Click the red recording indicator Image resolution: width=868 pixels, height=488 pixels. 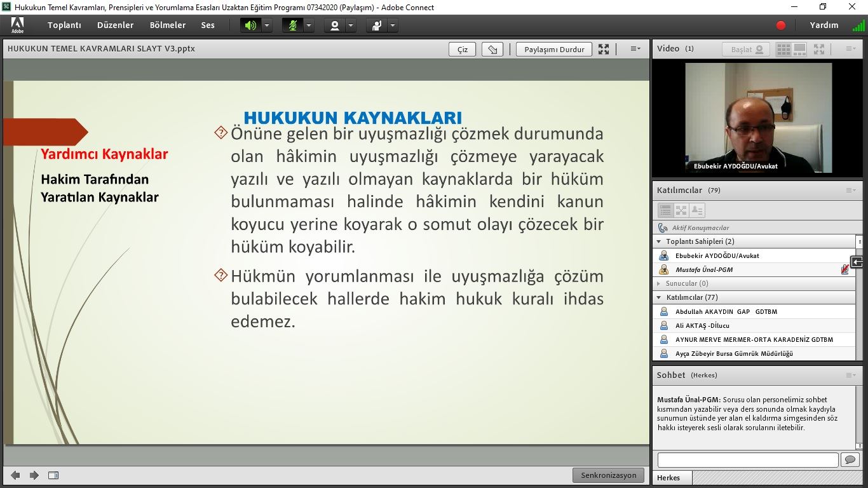781,25
